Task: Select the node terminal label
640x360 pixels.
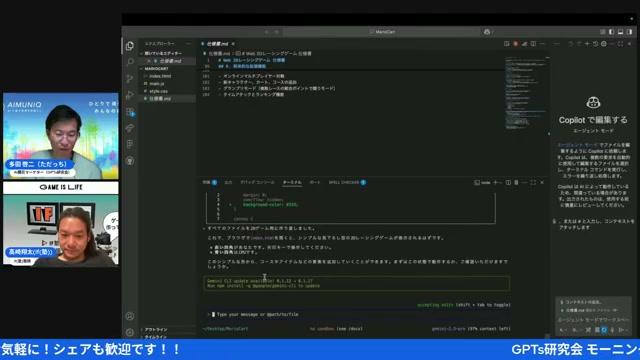Action: pos(482,182)
